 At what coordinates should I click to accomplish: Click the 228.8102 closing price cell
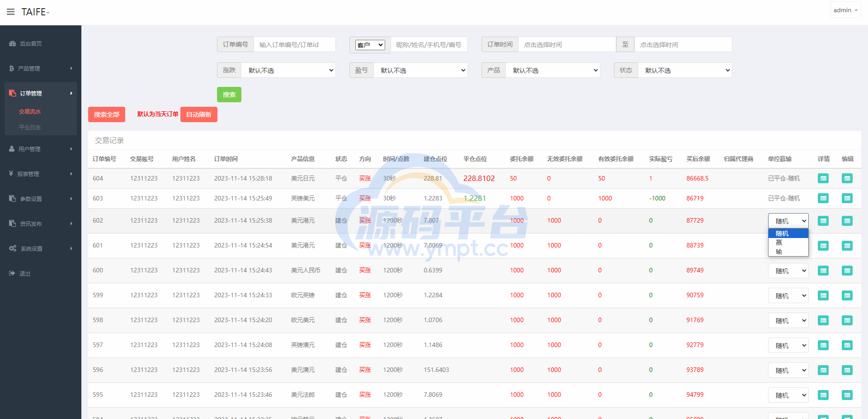point(479,178)
